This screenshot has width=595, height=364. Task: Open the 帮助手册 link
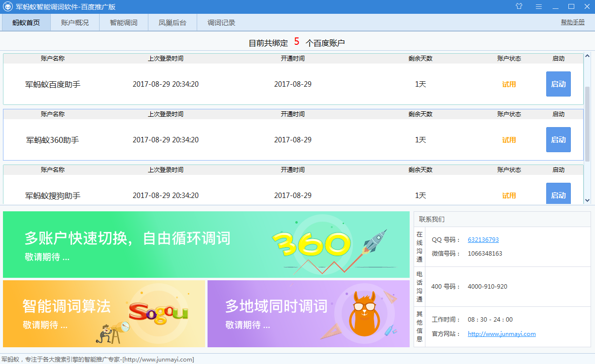573,23
